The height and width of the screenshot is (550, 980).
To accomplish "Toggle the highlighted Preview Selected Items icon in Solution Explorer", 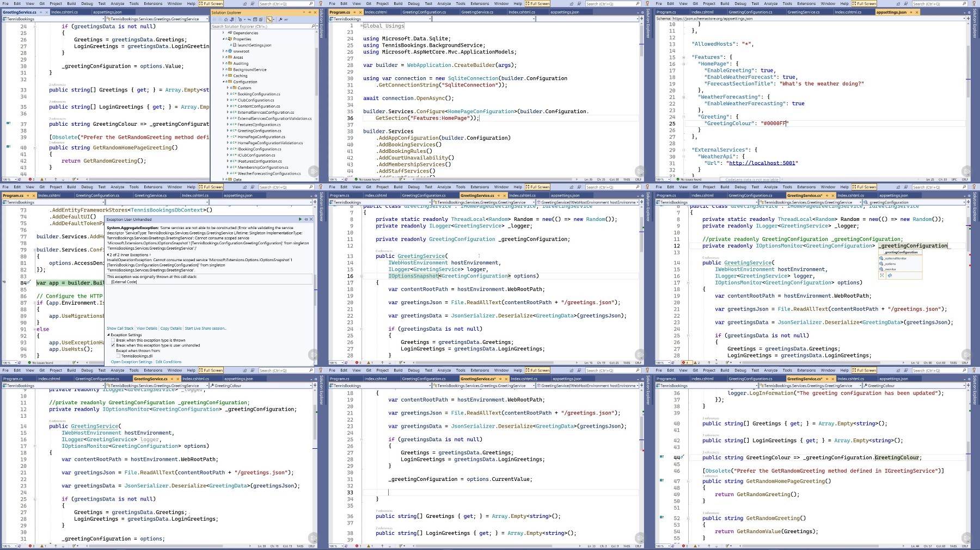I will [269, 20].
